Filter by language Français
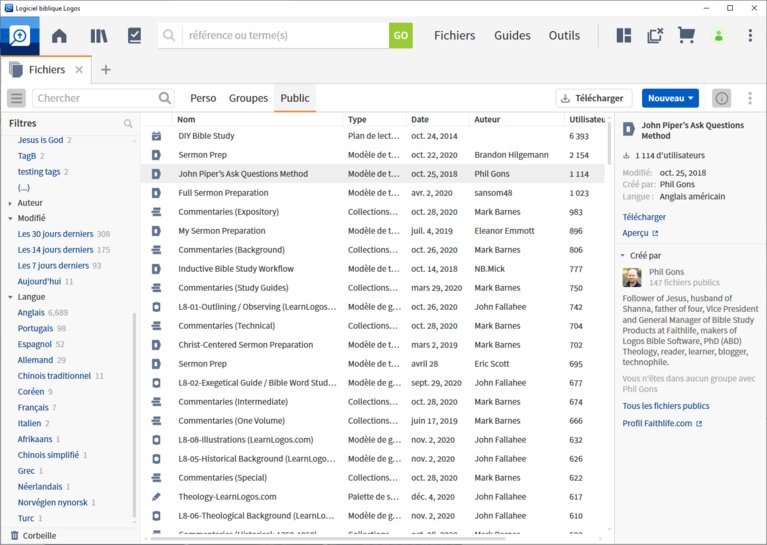The height and width of the screenshot is (545, 767). click(33, 408)
